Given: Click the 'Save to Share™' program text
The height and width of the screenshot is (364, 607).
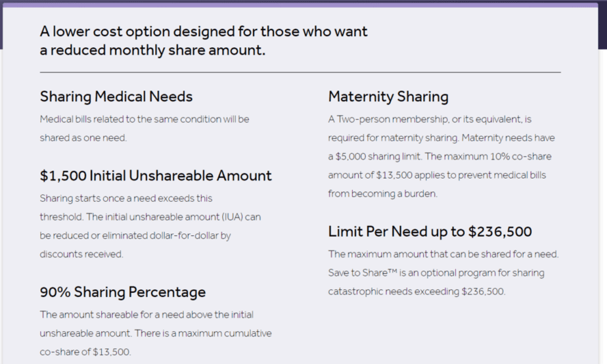Looking at the screenshot, I should (363, 273).
